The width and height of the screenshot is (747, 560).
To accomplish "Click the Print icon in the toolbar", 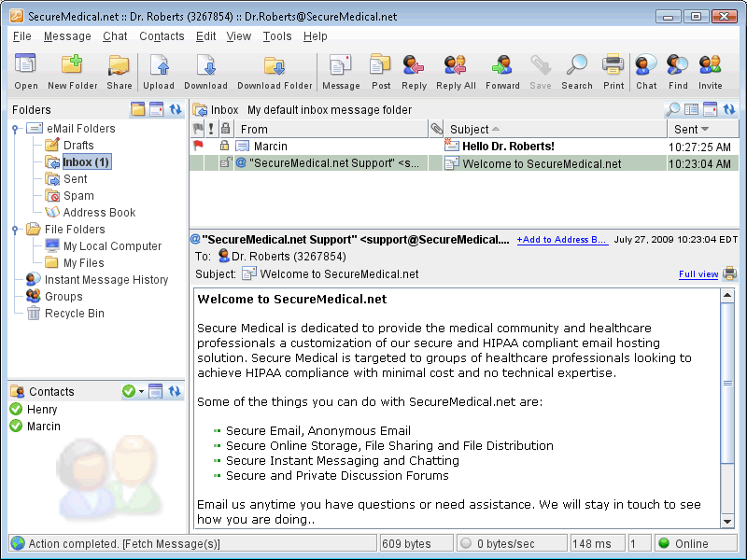I will (612, 65).
